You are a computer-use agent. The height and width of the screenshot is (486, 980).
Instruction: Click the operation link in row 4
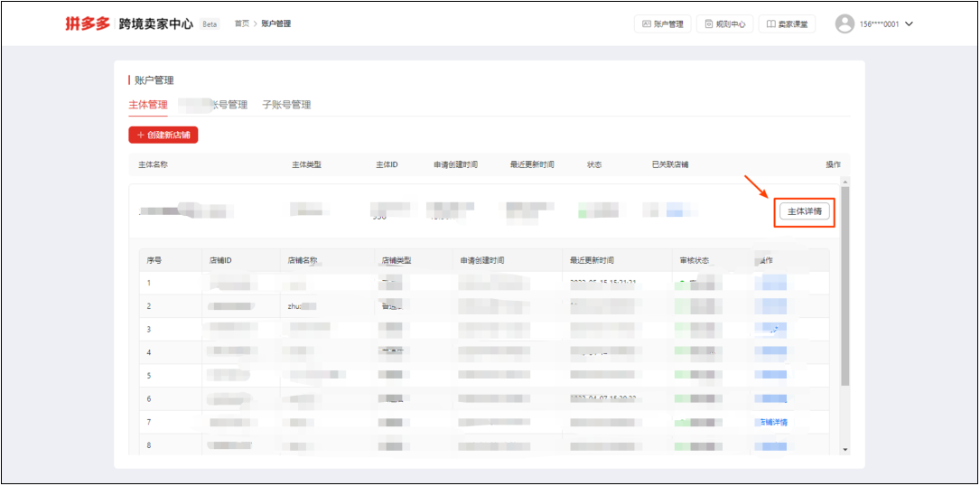(773, 351)
